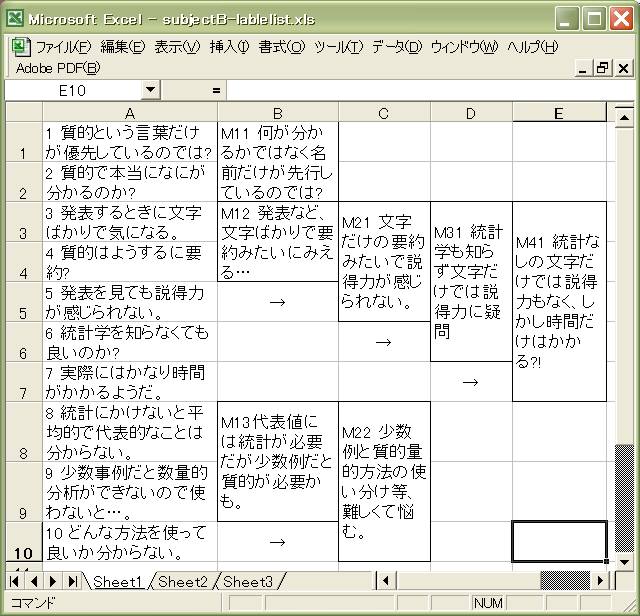Minimize the workbook document window

(582, 68)
